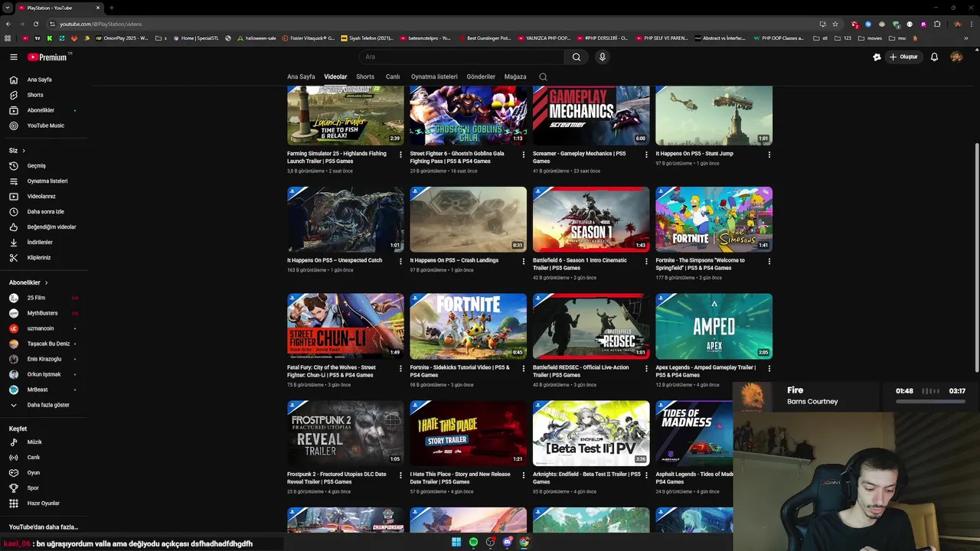This screenshot has width=980, height=551.
Task: Open the notifications bell
Action: (x=934, y=57)
